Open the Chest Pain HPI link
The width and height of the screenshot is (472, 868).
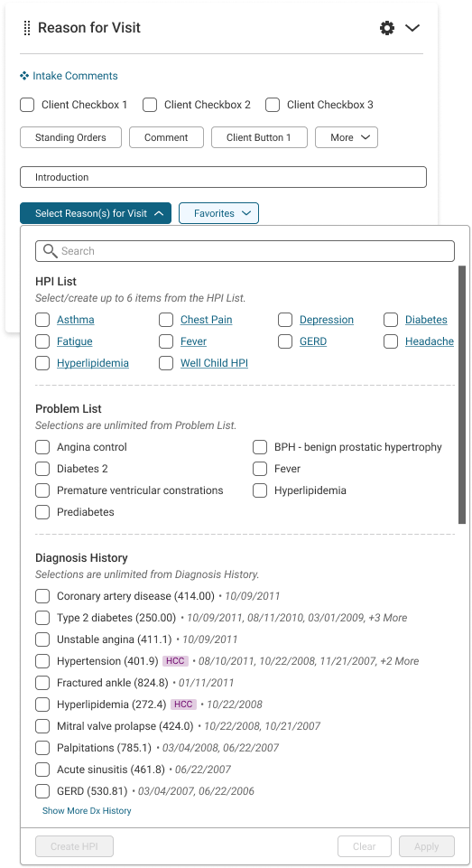207,320
